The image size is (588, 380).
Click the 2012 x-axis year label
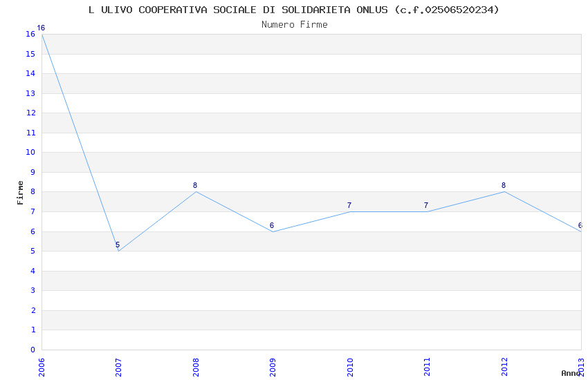[x=504, y=368]
